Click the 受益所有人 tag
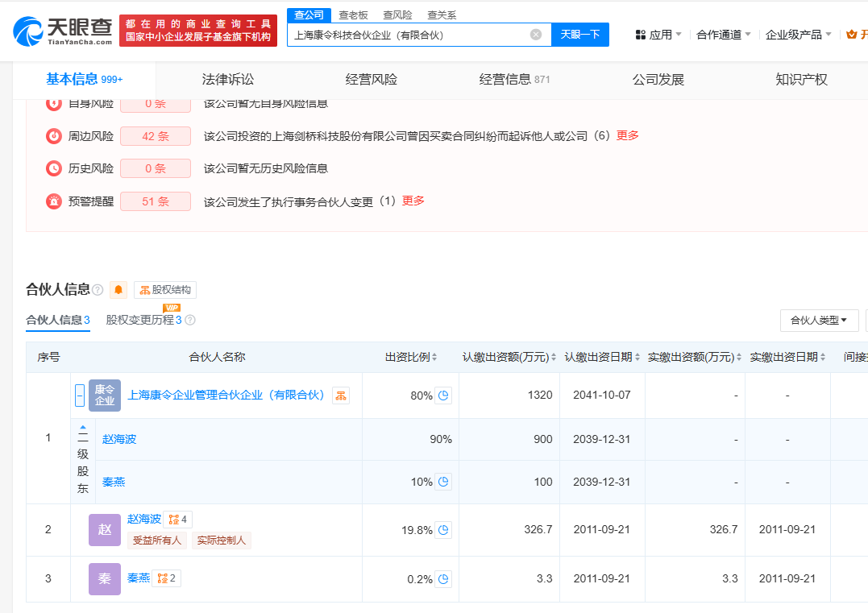The height and width of the screenshot is (613, 868). (157, 540)
